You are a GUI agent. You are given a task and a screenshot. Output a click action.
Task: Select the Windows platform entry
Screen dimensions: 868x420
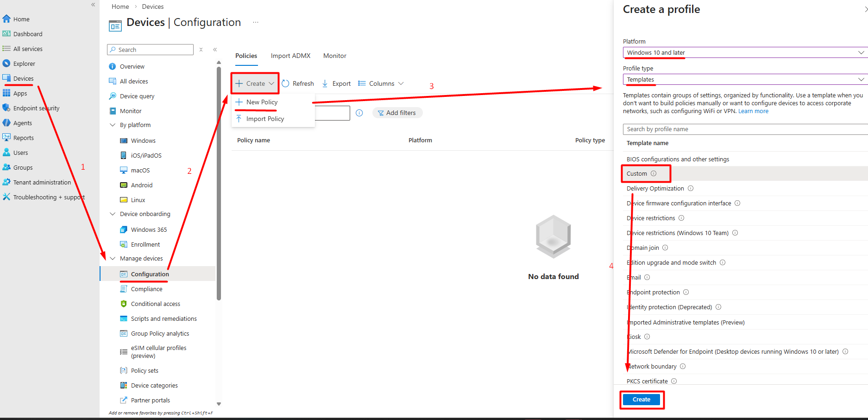143,140
